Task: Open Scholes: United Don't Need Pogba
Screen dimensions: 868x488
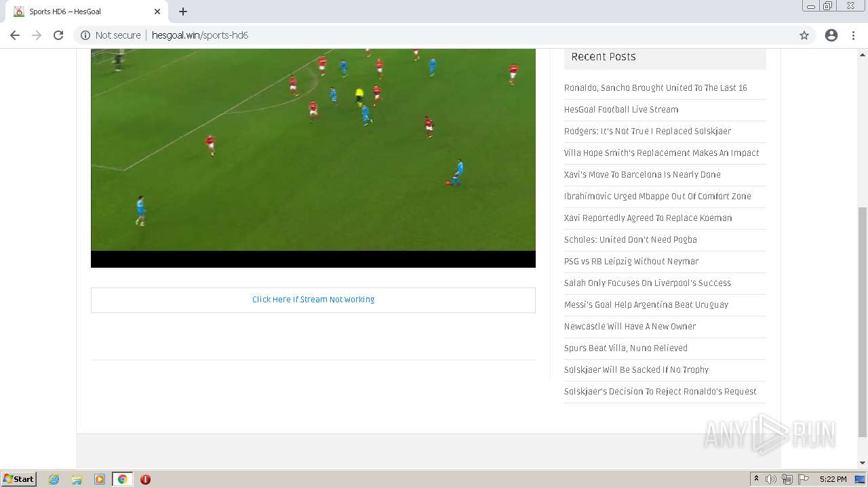Action: [631, 240]
